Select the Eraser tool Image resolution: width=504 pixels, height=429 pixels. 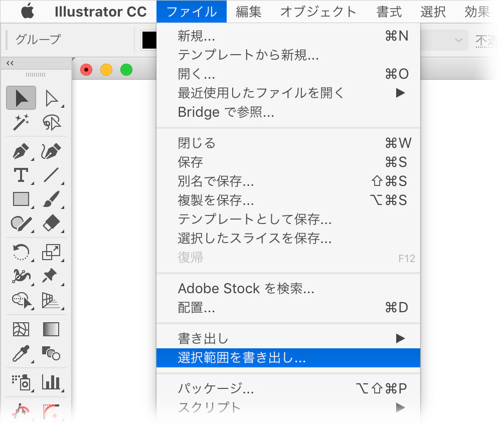(52, 223)
